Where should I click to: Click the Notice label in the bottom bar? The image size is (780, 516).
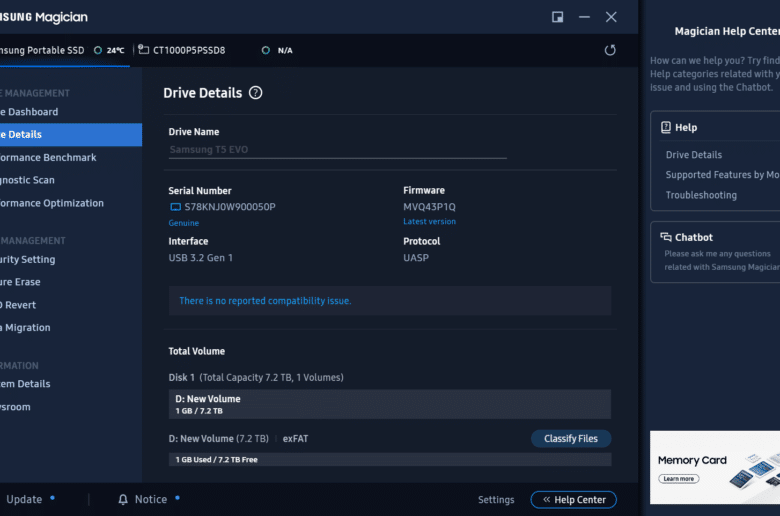pos(151,499)
